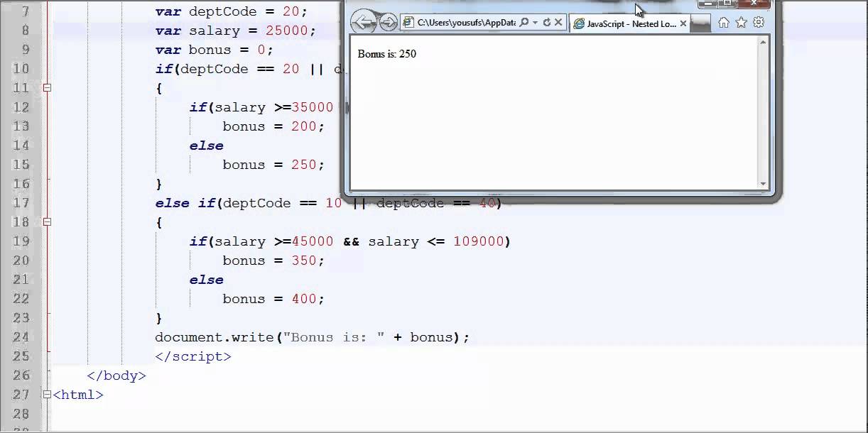This screenshot has width=868, height=433.
Task: Click the browser scrollbar down arrow
Action: point(764,183)
